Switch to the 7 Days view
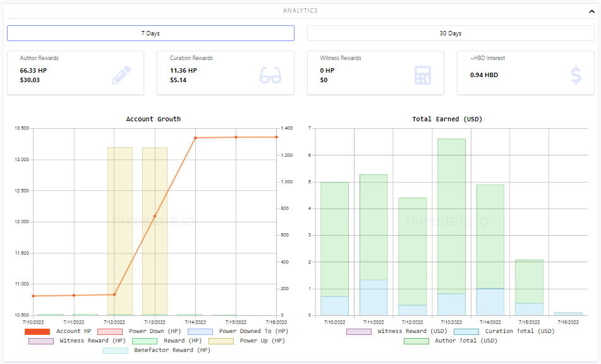The width and height of the screenshot is (601, 364). (150, 33)
